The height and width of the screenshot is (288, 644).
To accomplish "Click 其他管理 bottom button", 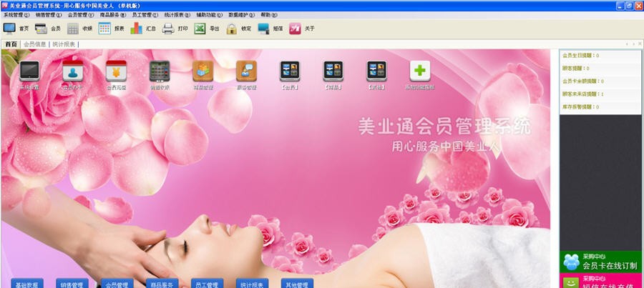I will tap(297, 284).
